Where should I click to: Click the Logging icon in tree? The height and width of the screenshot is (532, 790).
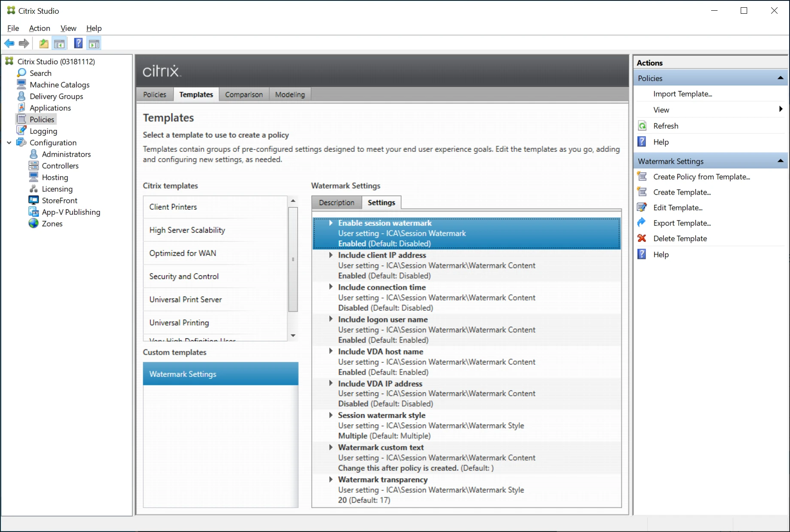(x=21, y=131)
